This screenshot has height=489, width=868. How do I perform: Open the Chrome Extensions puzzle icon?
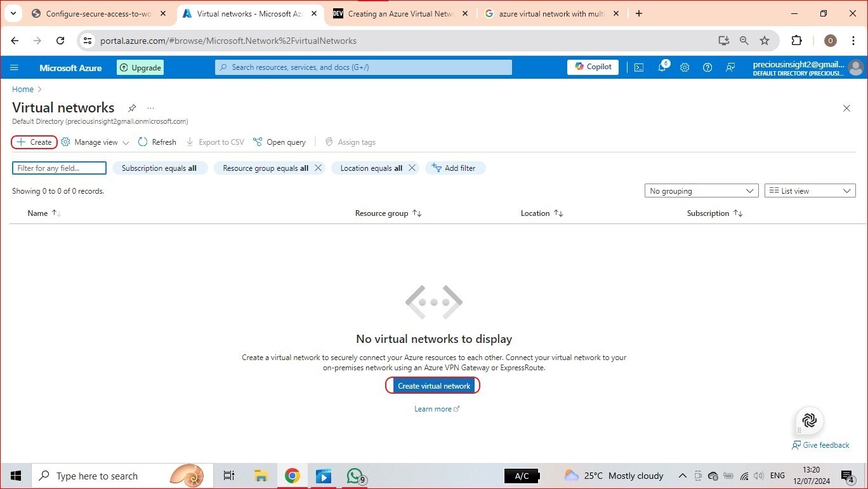(x=797, y=41)
